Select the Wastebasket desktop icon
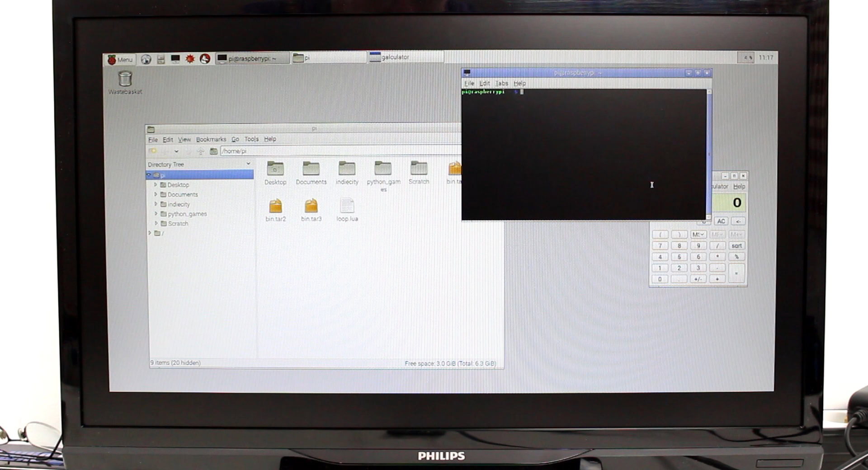Screen dimensions: 868x470 click(125, 83)
